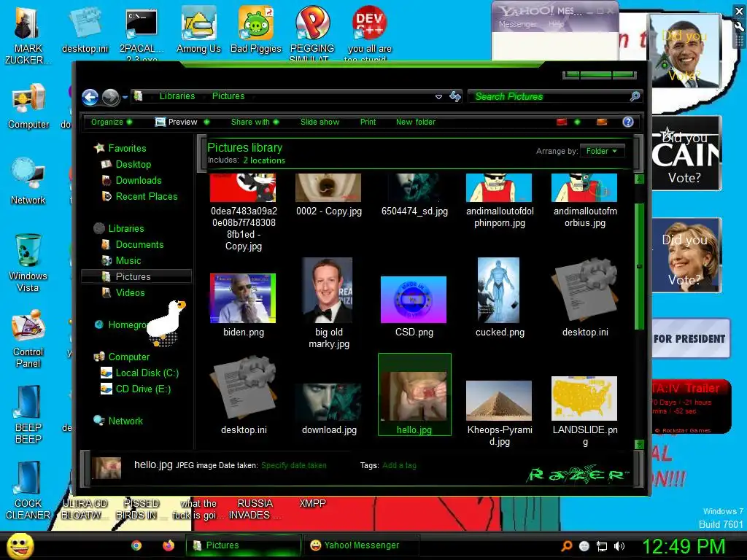Click the magnifier icon in the search box
747x560 pixels.
635,97
